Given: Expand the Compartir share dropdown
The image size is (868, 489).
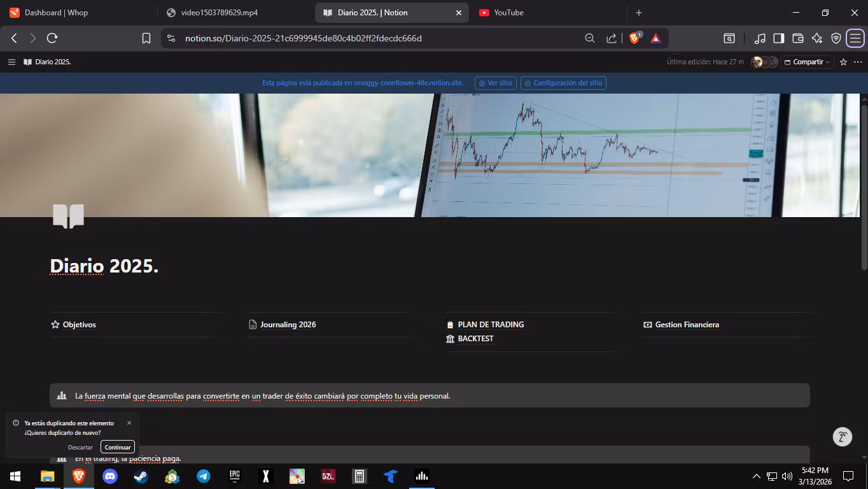Looking at the screenshot, I should coord(807,62).
